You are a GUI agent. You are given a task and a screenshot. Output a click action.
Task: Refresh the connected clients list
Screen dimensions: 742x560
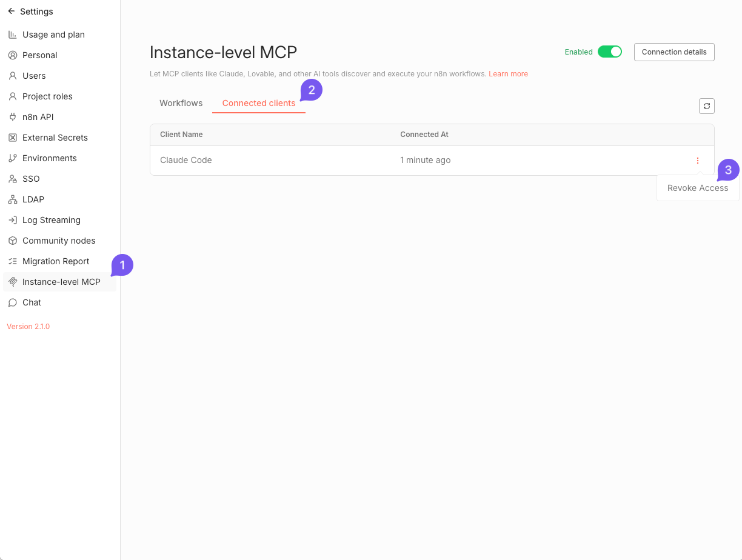[x=706, y=105]
